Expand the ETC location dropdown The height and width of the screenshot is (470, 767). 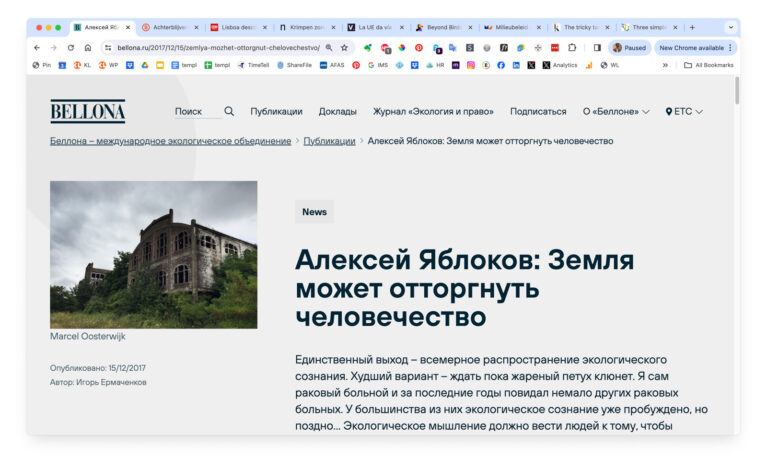[684, 112]
